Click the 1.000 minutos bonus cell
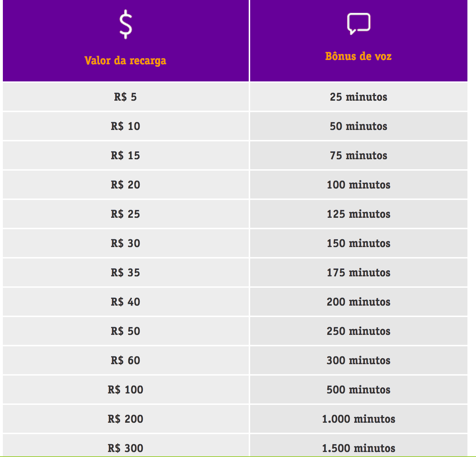This screenshot has width=476, height=457. (359, 419)
